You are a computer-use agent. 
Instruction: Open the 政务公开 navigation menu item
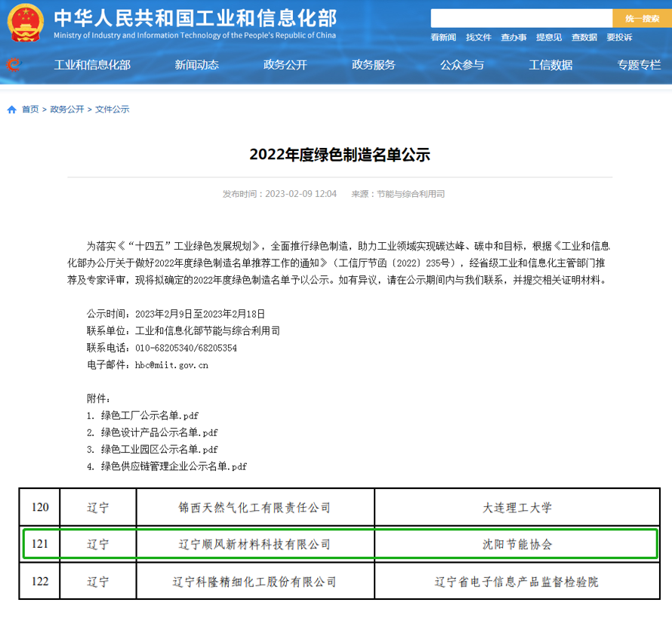click(285, 65)
